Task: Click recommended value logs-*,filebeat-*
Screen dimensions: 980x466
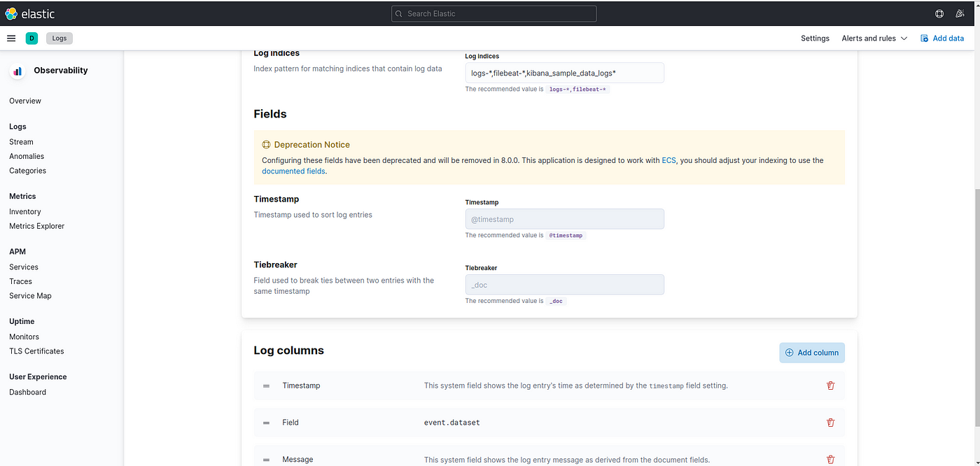Action: tap(578, 90)
